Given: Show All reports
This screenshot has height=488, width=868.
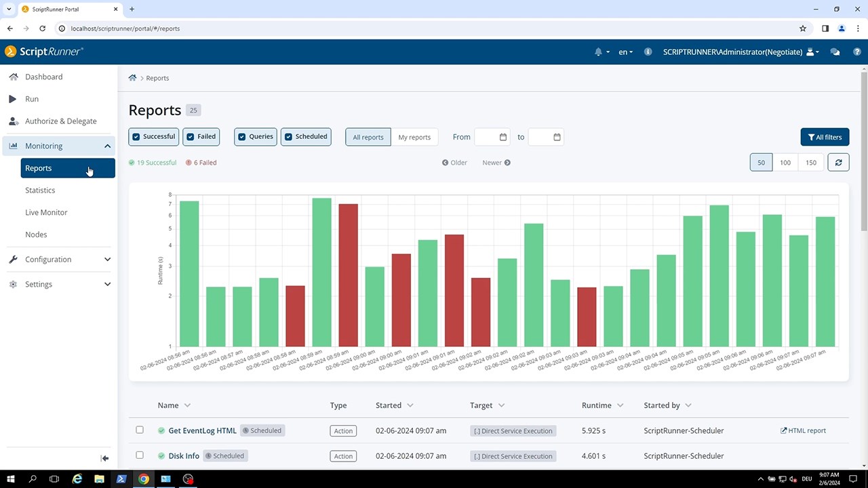Looking at the screenshot, I should click(x=368, y=137).
